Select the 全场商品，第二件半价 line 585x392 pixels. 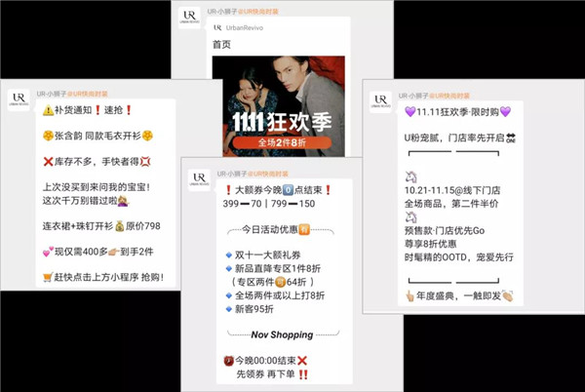pos(451,204)
